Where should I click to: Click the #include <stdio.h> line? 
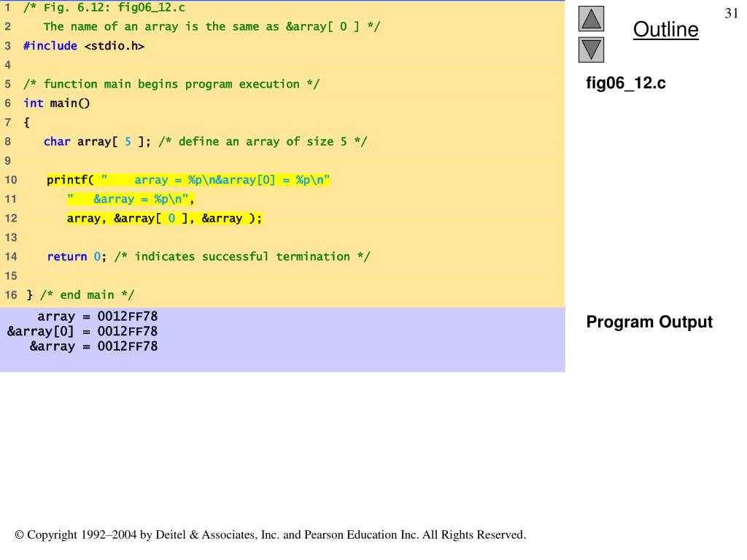[84, 46]
